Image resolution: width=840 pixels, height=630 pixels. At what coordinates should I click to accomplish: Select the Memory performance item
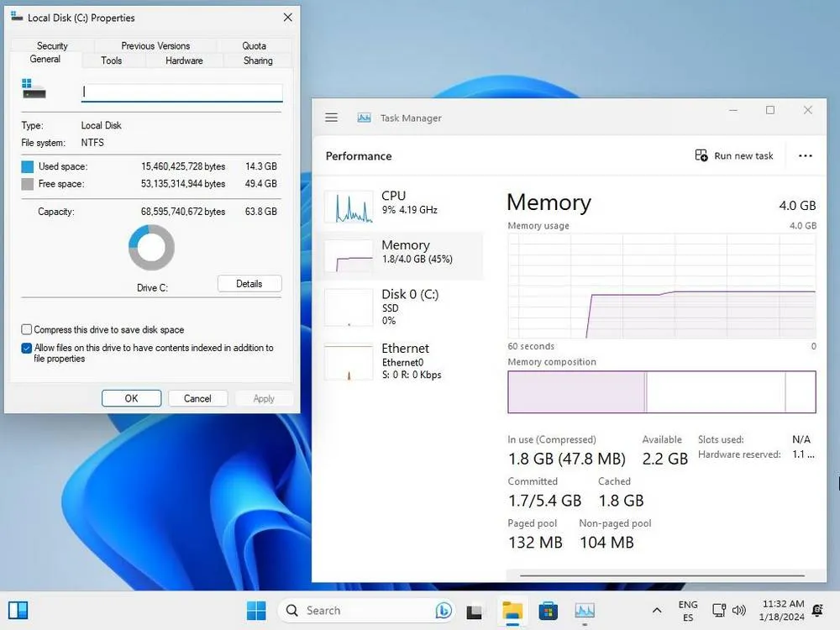tap(400, 256)
